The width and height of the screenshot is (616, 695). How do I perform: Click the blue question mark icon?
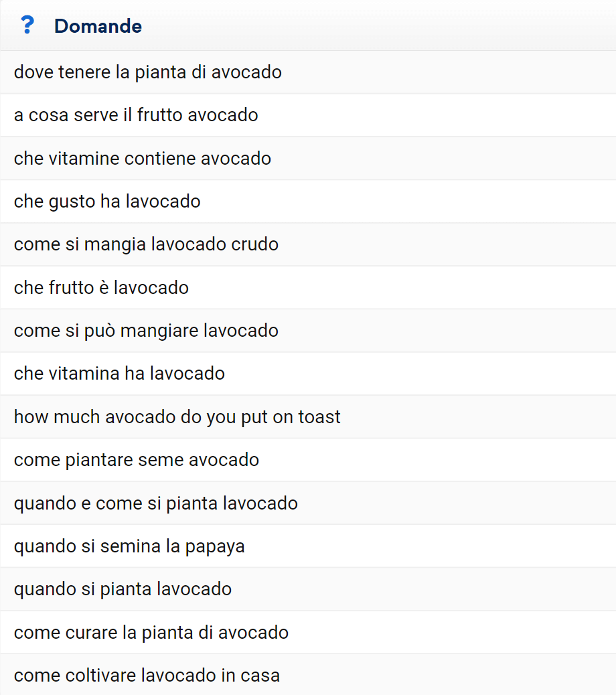coord(27,25)
